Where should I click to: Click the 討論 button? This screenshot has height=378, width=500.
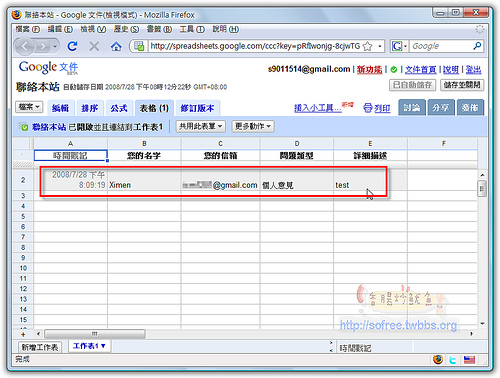point(412,107)
